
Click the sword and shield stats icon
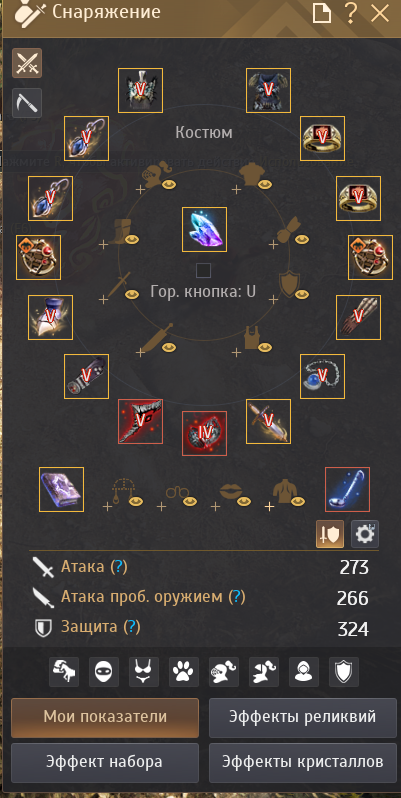pyautogui.click(x=330, y=534)
